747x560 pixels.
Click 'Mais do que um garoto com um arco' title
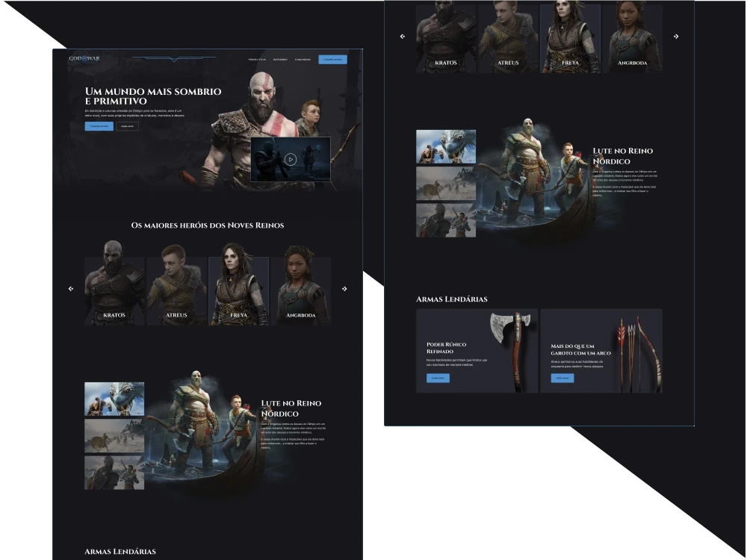(580, 349)
